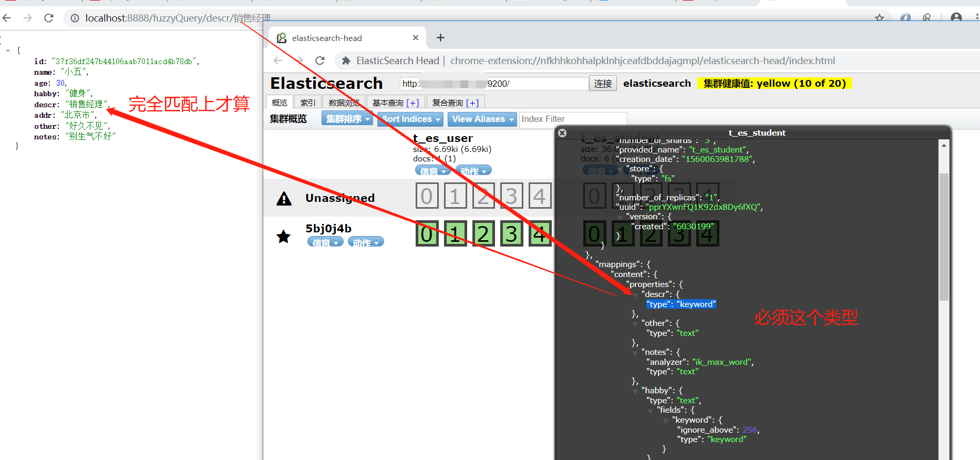The height and width of the screenshot is (460, 980).
Task: Collapse the "habby" node in the mapping
Action: [635, 391]
